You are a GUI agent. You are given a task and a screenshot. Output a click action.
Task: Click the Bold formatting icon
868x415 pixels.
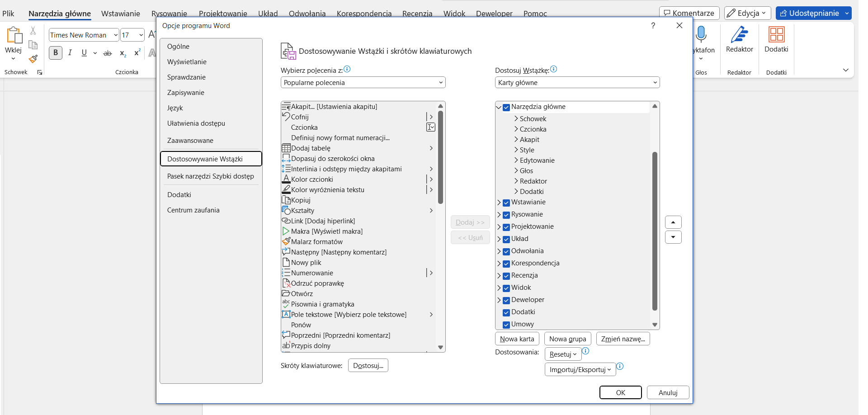coord(56,52)
